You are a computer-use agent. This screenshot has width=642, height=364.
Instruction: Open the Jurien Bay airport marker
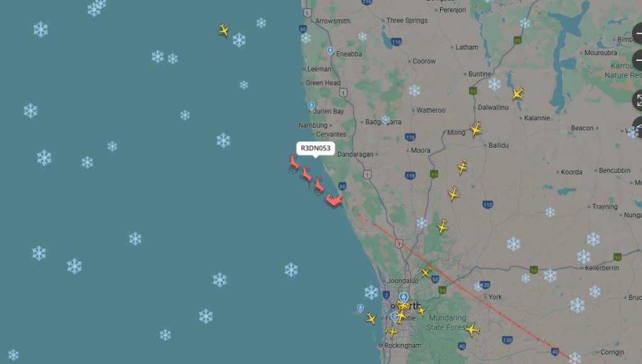point(311,107)
